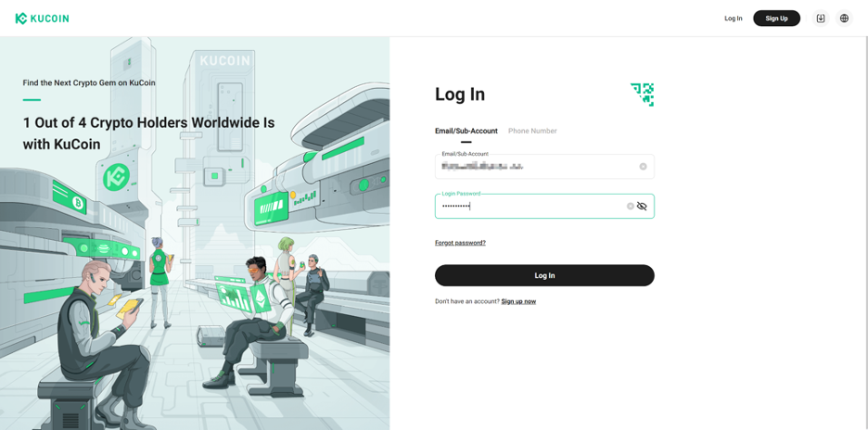
Task: Switch to QR code login
Action: point(642,95)
